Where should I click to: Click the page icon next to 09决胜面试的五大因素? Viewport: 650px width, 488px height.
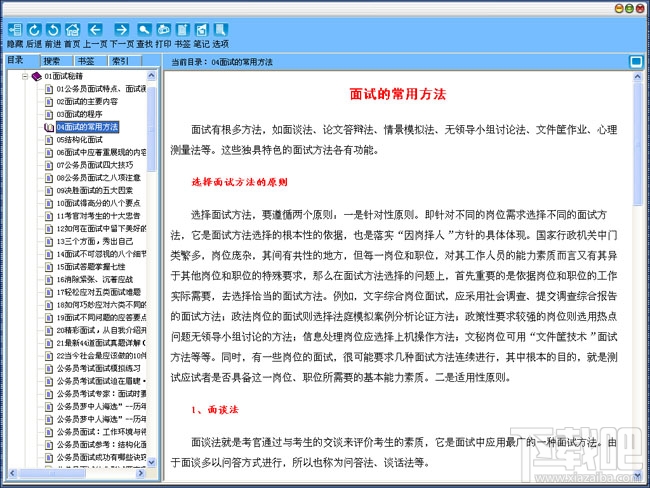[49, 191]
